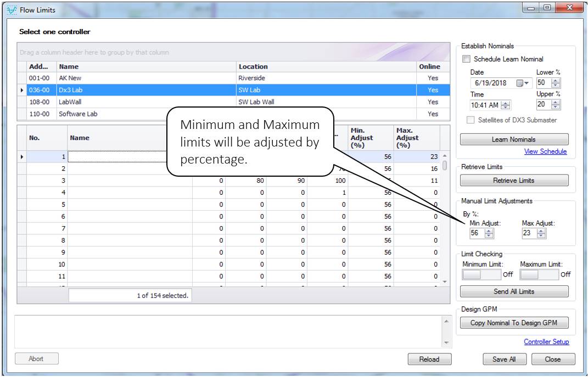Screen dimensions: 588x377
Task: Click the Save All button
Action: (x=505, y=359)
